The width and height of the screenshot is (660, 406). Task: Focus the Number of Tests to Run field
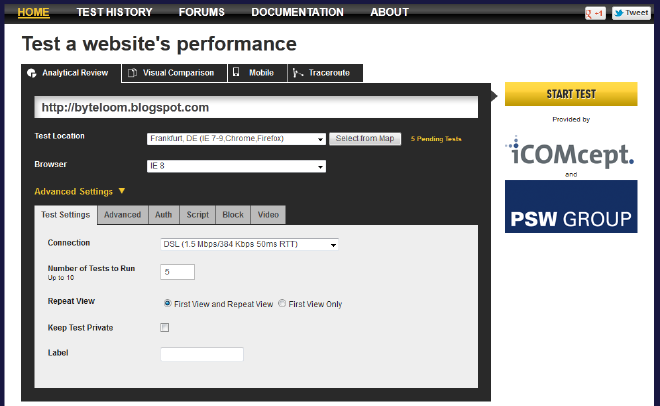[x=178, y=272]
